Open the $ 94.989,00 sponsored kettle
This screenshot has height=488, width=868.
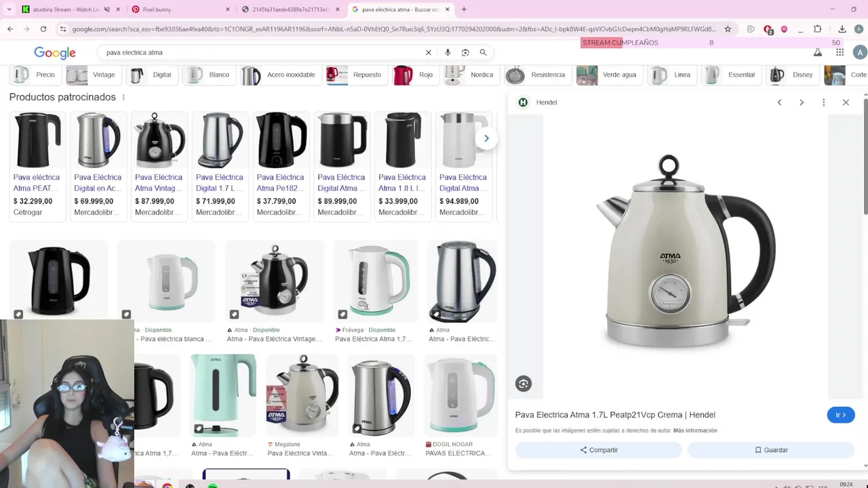pos(463,166)
